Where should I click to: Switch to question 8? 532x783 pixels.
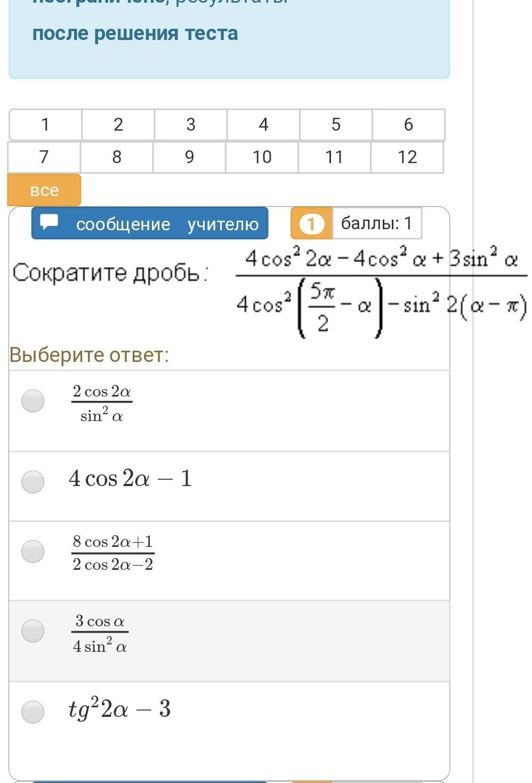tap(117, 157)
